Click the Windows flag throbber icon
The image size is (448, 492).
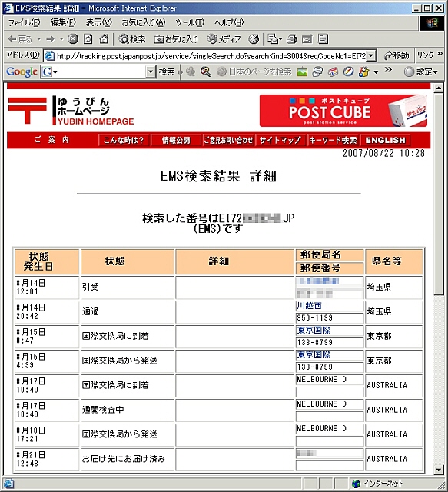pyautogui.click(x=433, y=23)
